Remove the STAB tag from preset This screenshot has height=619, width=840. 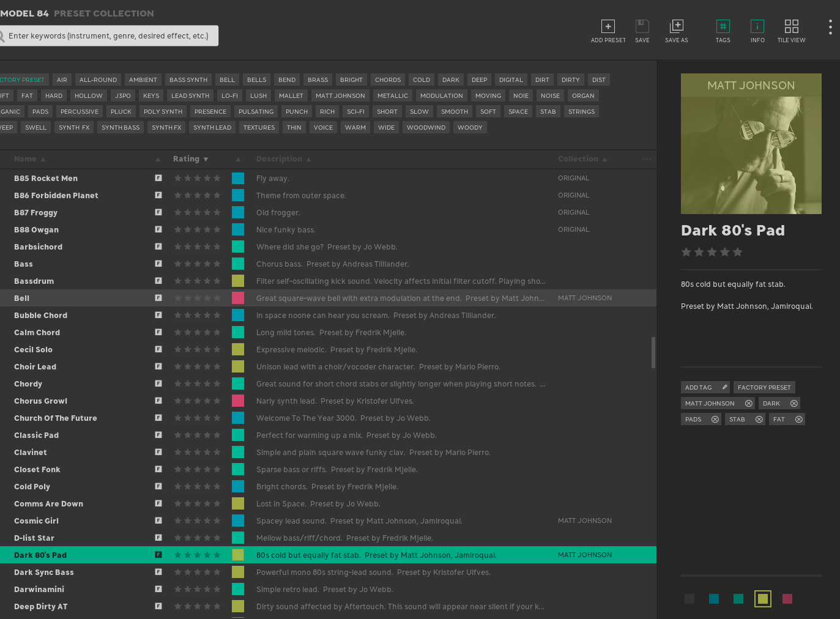(759, 420)
